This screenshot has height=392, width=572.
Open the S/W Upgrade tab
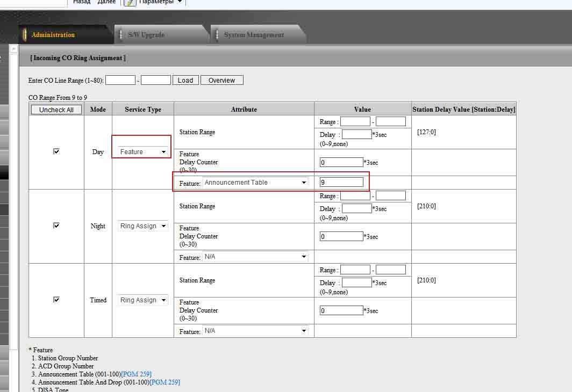pos(146,35)
